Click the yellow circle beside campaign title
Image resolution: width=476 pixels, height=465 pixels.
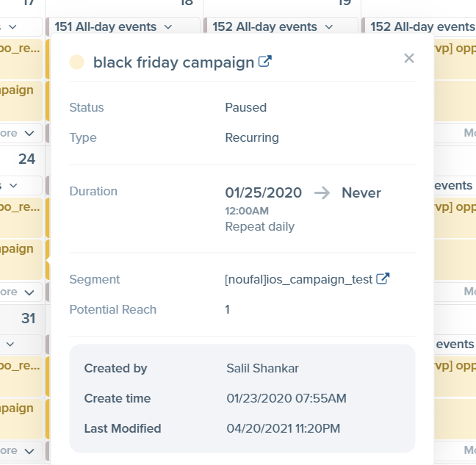click(76, 62)
